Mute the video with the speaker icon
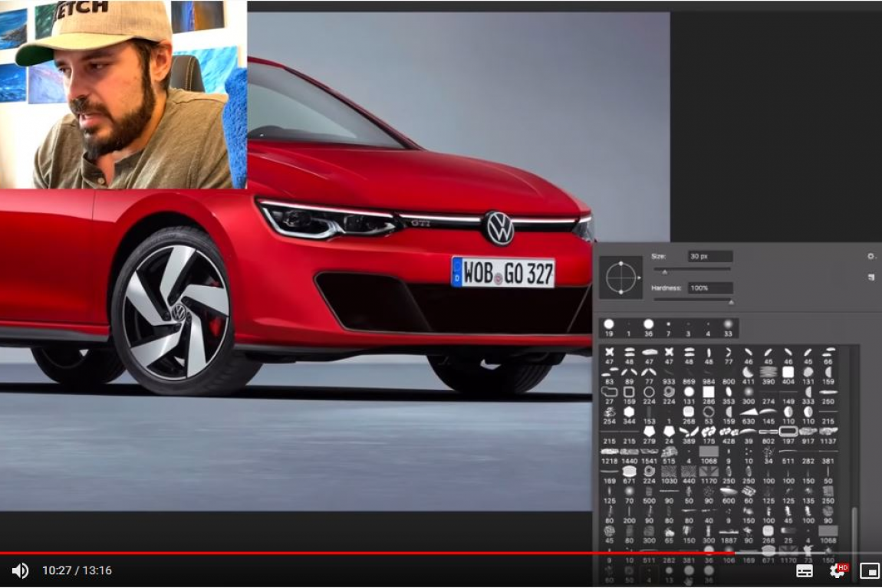 pyautogui.click(x=20, y=570)
